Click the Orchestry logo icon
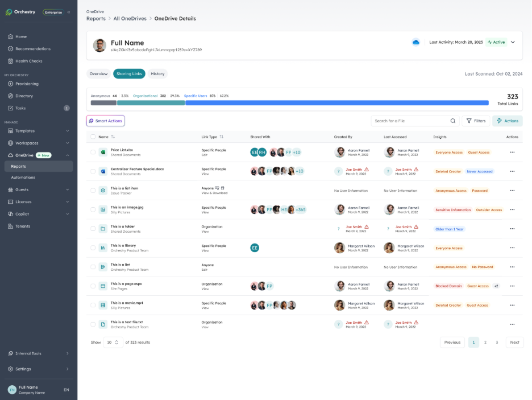The width and height of the screenshot is (532, 400). pos(9,12)
